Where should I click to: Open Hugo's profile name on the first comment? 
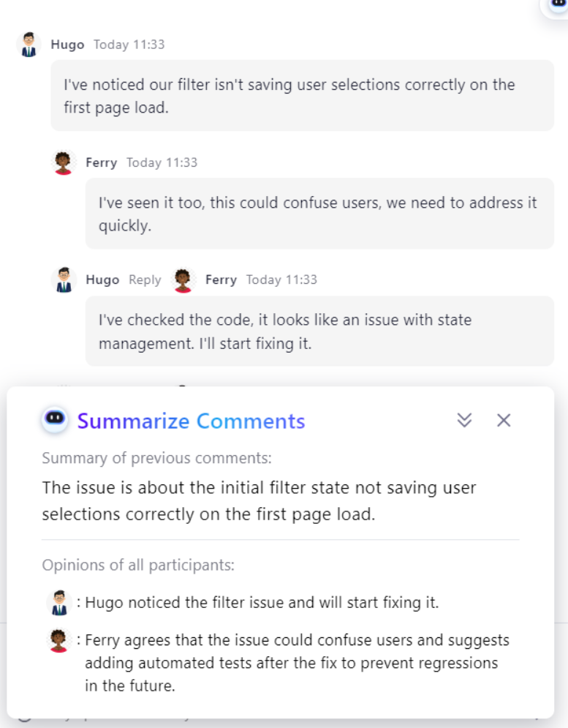pyautogui.click(x=67, y=45)
